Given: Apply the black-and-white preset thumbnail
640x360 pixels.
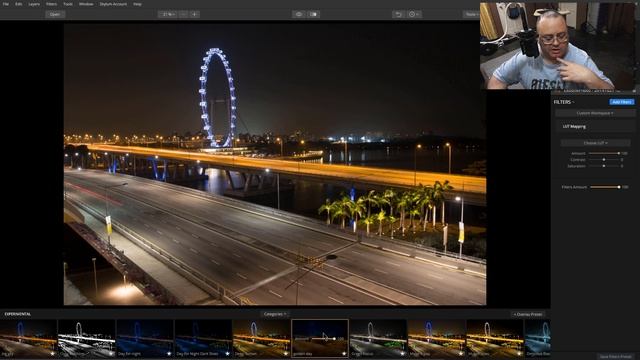Looking at the screenshot, I should [x=86, y=338].
